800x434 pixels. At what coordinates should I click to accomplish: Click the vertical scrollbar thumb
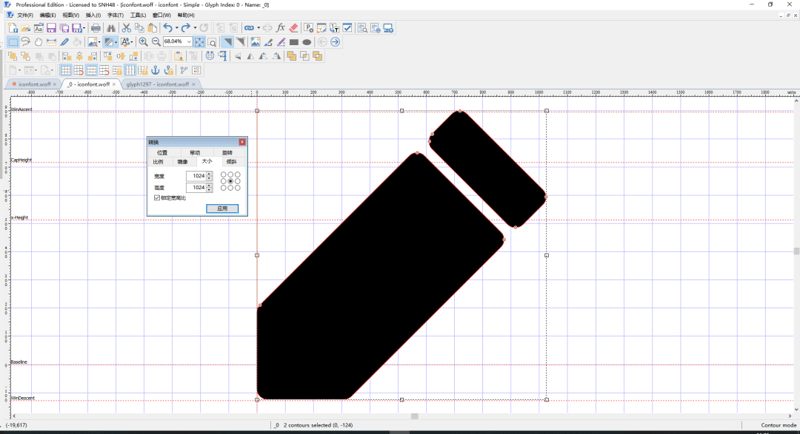[796, 251]
